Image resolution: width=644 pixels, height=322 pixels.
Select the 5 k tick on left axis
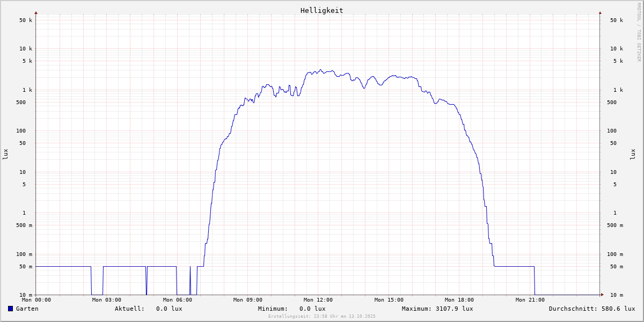(27, 61)
